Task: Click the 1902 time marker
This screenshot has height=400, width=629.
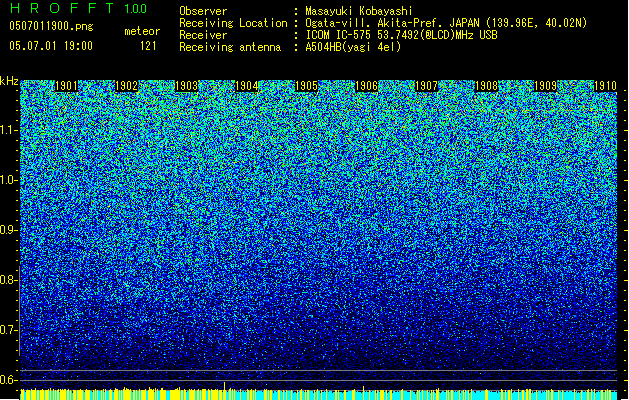Action: click(126, 86)
